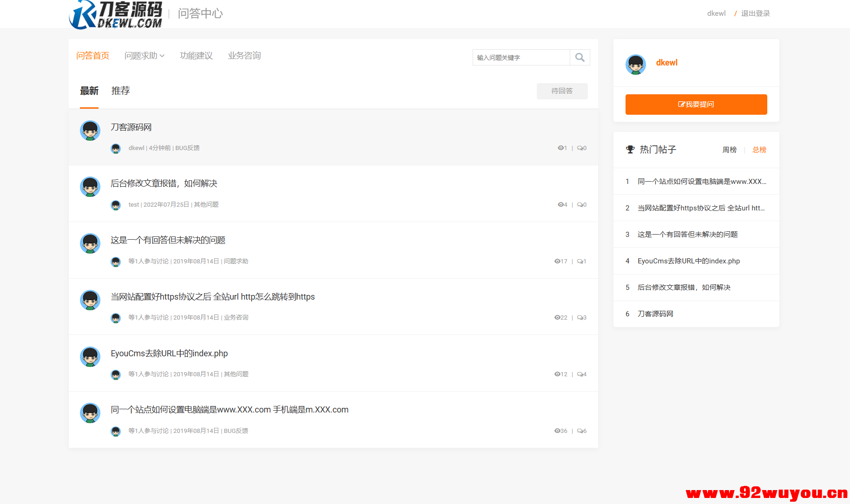The height and width of the screenshot is (504, 850).
Task: Click the search magnifier icon
Action: pos(580,57)
